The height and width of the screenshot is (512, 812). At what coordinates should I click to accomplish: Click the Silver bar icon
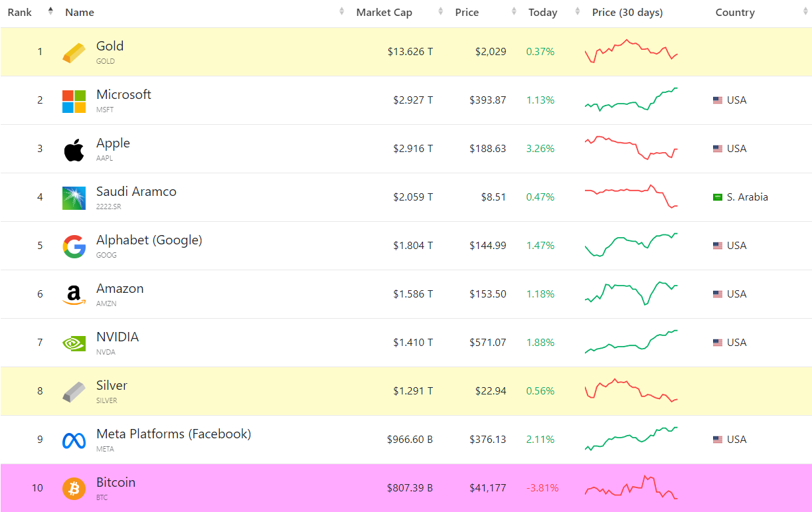point(74,392)
